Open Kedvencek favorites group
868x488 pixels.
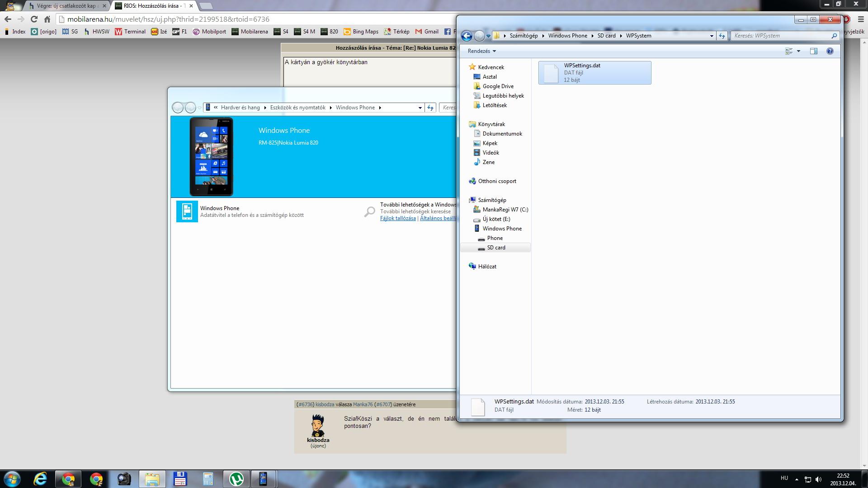click(491, 67)
